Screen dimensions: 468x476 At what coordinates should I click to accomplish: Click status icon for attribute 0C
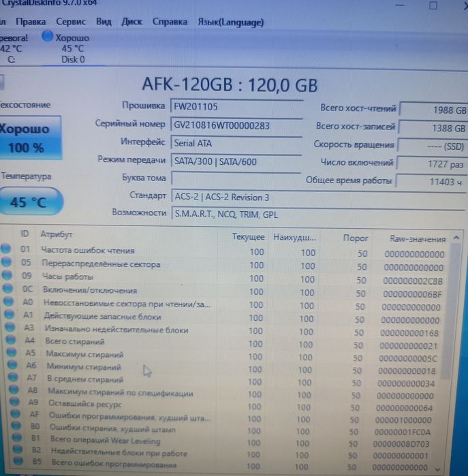point(7,288)
